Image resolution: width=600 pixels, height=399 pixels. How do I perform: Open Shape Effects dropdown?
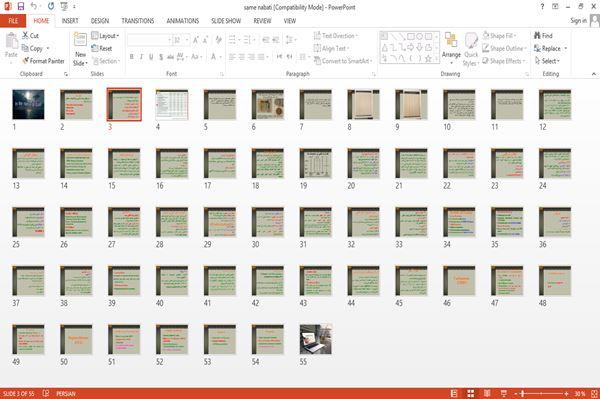[x=504, y=61]
